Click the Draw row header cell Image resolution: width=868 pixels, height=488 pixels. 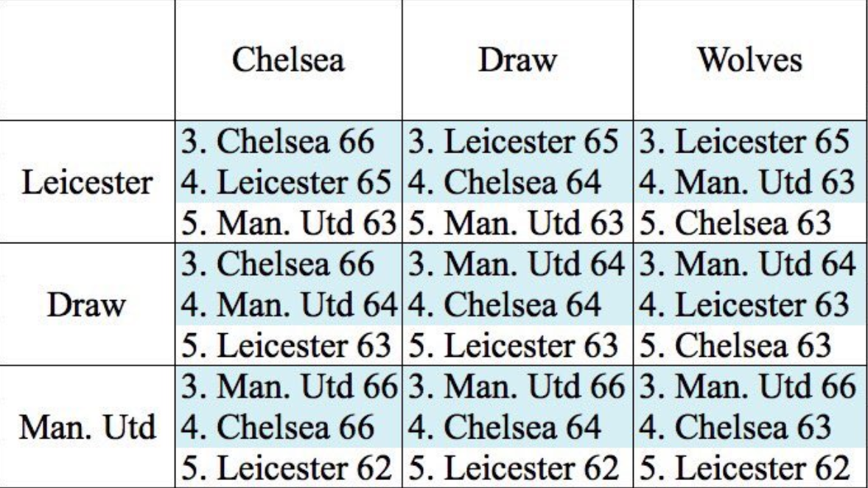(87, 304)
